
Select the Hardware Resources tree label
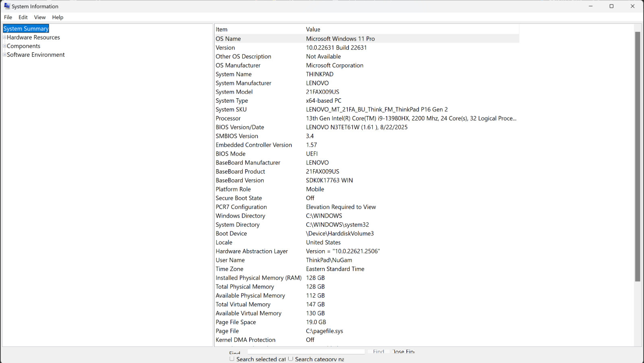pyautogui.click(x=33, y=37)
